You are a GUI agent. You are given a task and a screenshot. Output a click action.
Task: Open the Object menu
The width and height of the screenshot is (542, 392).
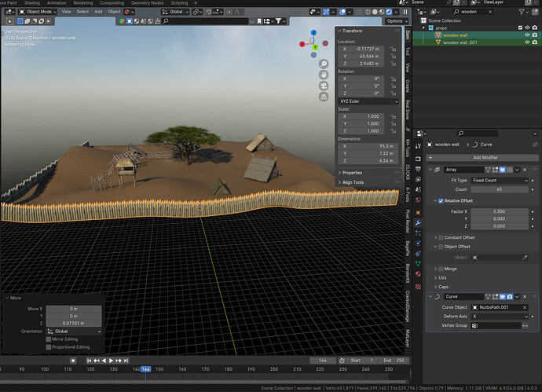tap(114, 12)
